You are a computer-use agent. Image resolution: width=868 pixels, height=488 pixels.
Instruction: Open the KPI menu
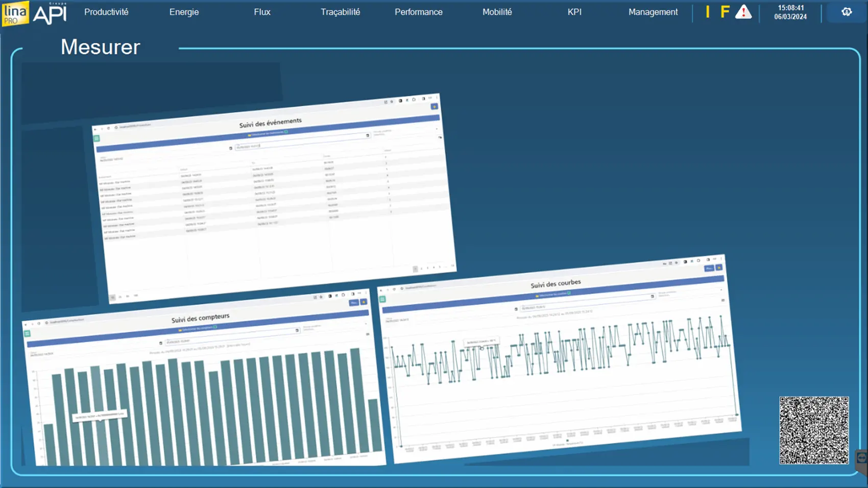coord(574,12)
